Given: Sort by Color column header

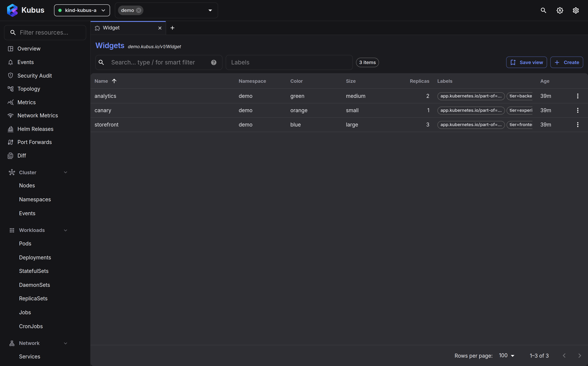Looking at the screenshot, I should click(297, 81).
